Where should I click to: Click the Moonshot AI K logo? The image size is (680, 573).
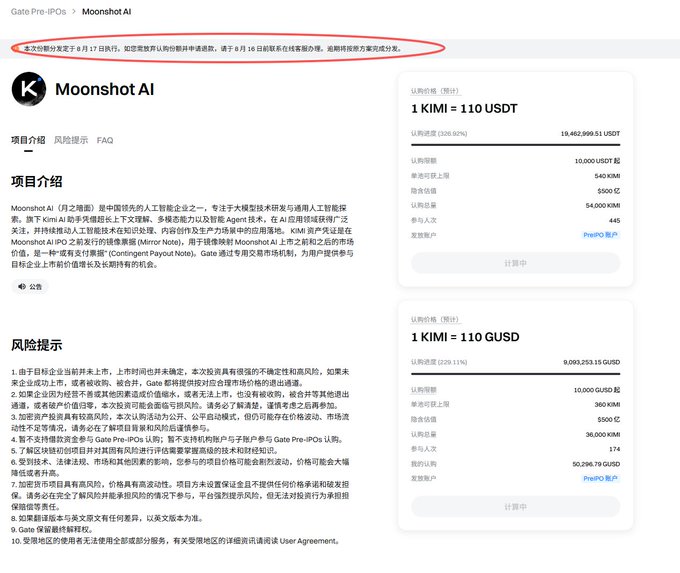coord(29,89)
